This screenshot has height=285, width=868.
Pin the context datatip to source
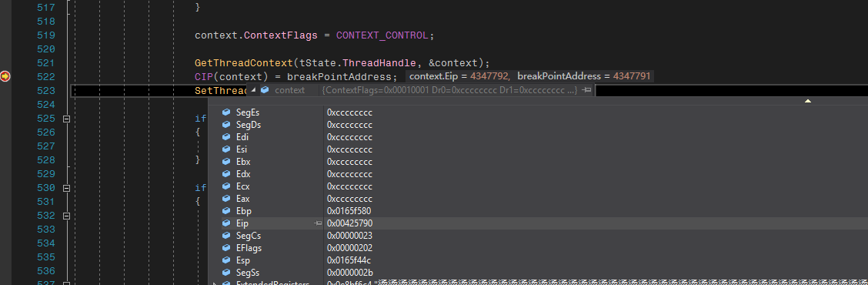coord(587,90)
